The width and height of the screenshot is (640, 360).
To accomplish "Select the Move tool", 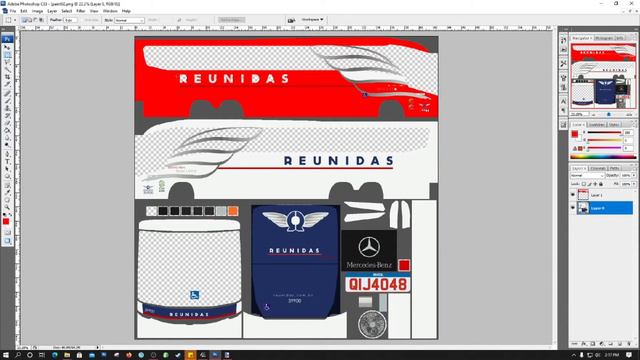I will [7, 48].
